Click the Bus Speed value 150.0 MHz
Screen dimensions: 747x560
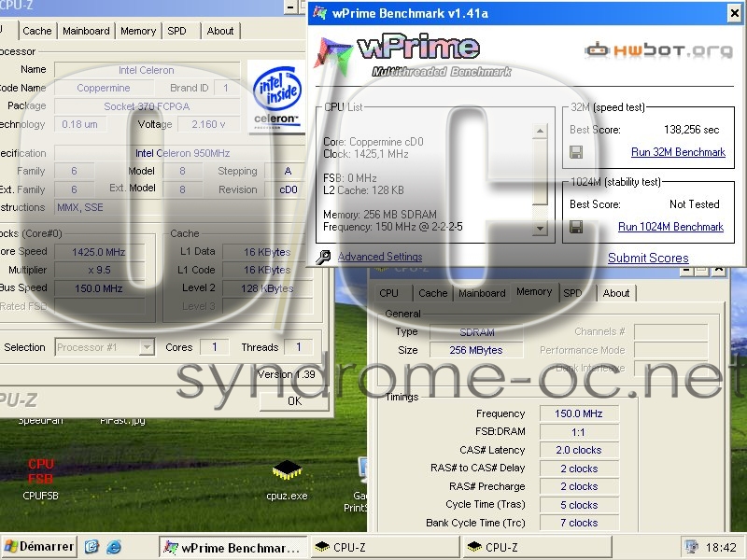[99, 288]
